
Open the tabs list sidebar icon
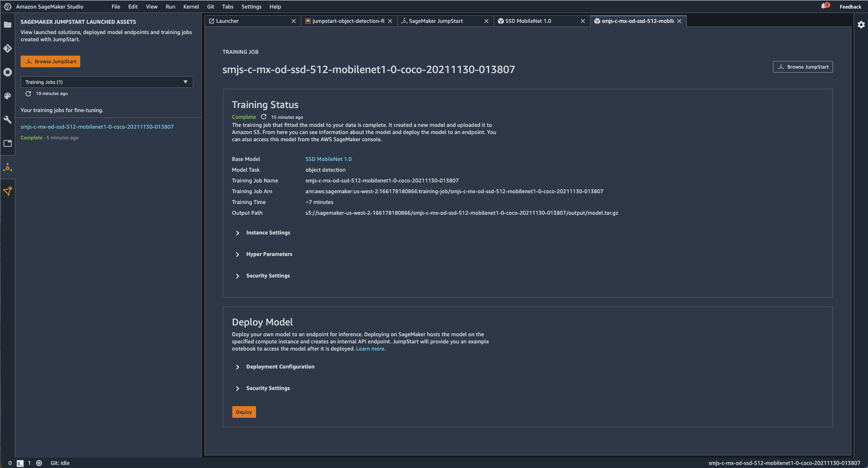pos(8,143)
